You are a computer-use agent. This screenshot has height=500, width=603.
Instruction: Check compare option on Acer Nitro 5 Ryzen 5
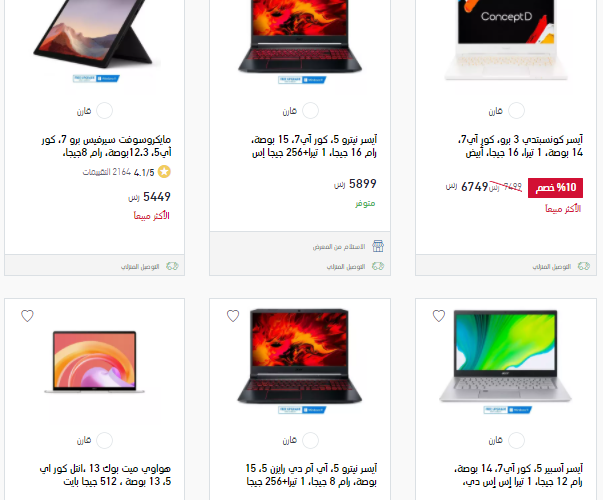coord(310,440)
